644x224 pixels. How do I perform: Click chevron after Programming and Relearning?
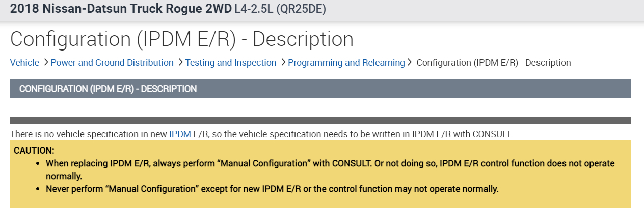[x=409, y=62]
